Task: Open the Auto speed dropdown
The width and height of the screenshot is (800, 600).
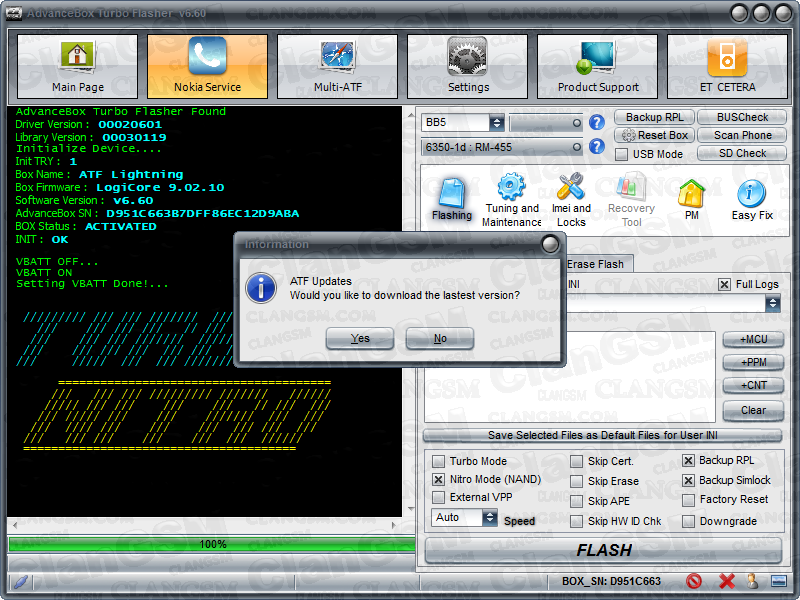Action: (464, 517)
